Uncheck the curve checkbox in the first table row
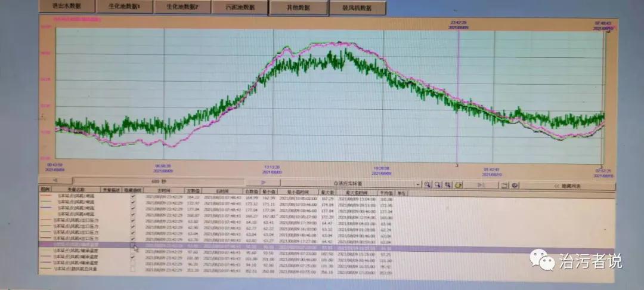 [133, 196]
